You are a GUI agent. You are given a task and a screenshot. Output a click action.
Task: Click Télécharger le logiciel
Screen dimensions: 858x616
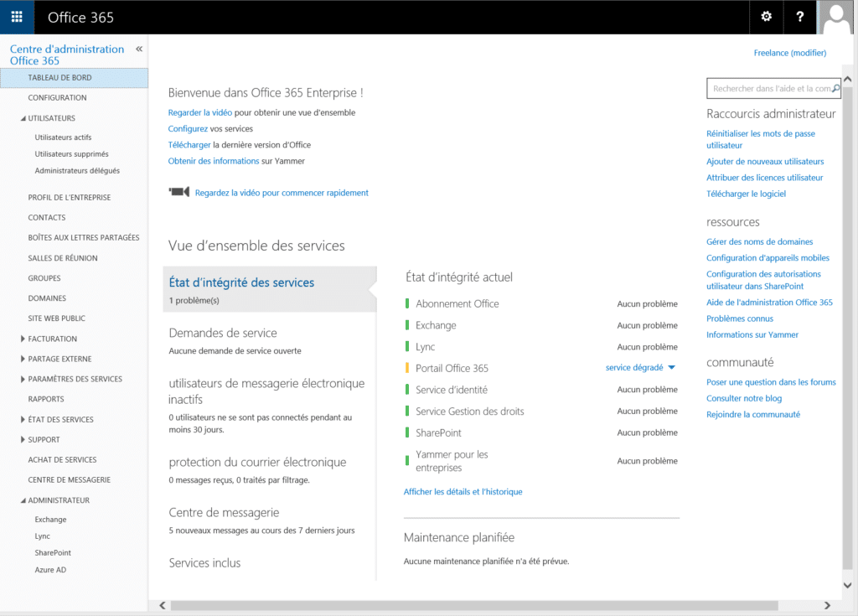click(x=746, y=194)
